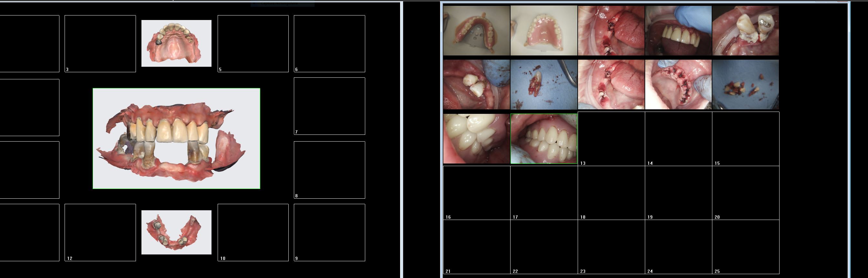The image size is (868, 278).
Task: Open the green-highlighted teeth photo
Action: pyautogui.click(x=543, y=139)
